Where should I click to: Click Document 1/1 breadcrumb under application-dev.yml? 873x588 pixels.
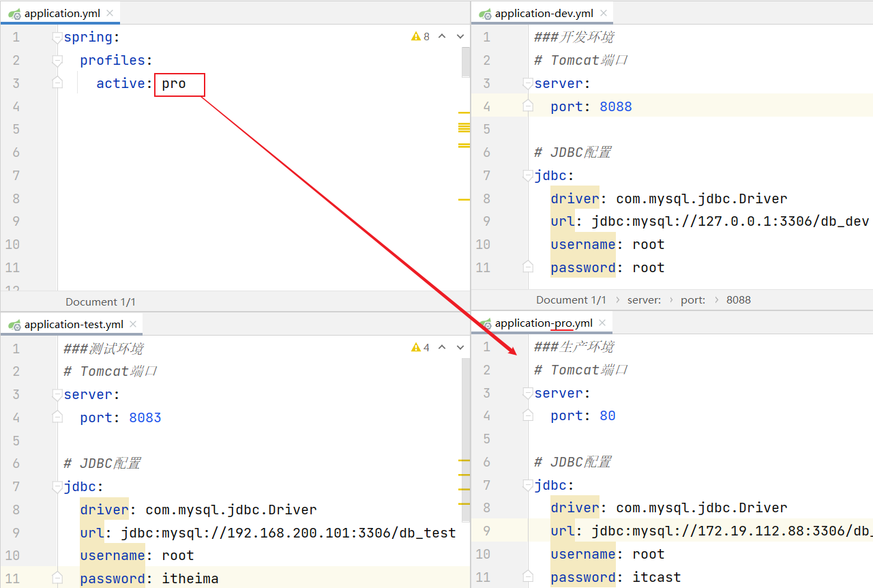[x=571, y=299]
